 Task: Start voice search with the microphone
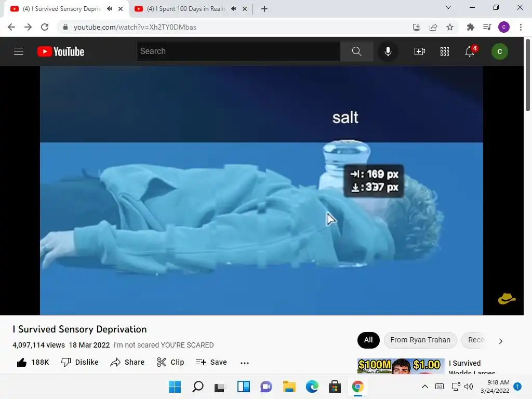coord(388,51)
